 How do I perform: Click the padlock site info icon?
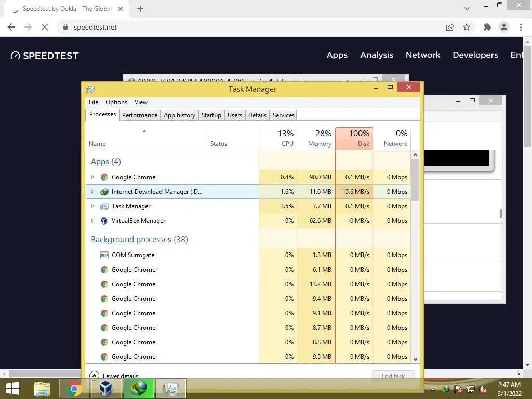point(65,27)
